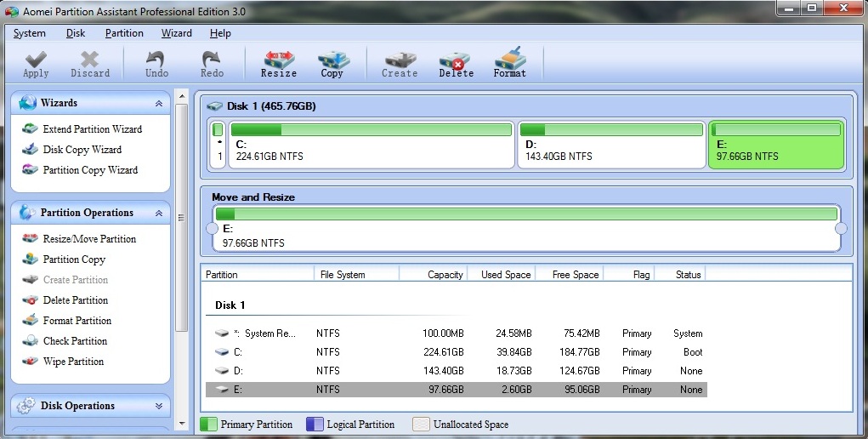Click the Resize/Move Partition sidebar icon
The height and width of the screenshot is (439, 868).
click(30, 239)
